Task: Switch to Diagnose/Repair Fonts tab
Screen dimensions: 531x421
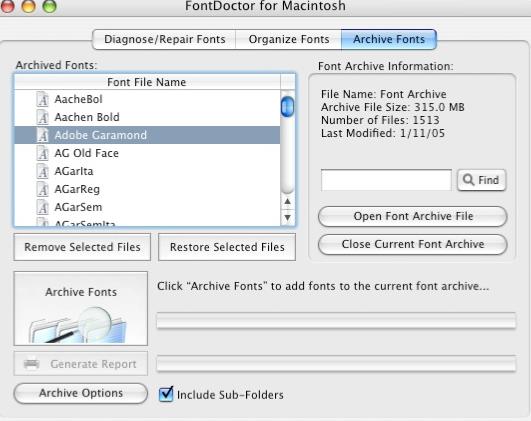Action: 164,39
